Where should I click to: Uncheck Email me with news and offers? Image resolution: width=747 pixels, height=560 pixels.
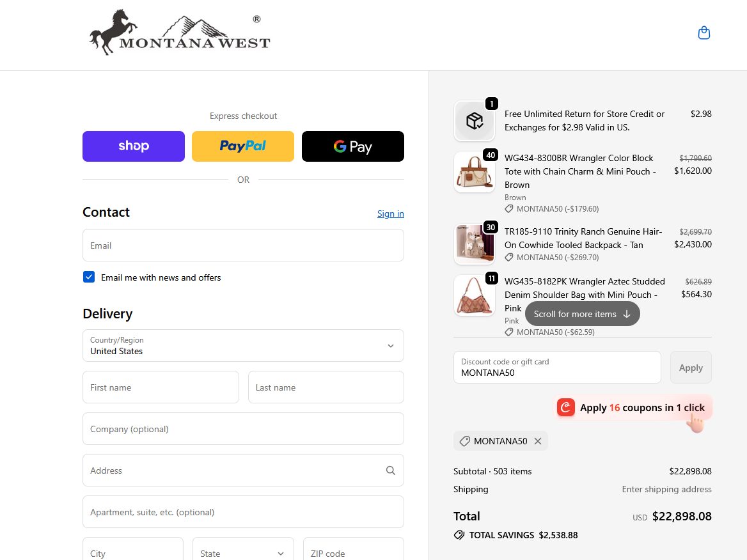89,277
